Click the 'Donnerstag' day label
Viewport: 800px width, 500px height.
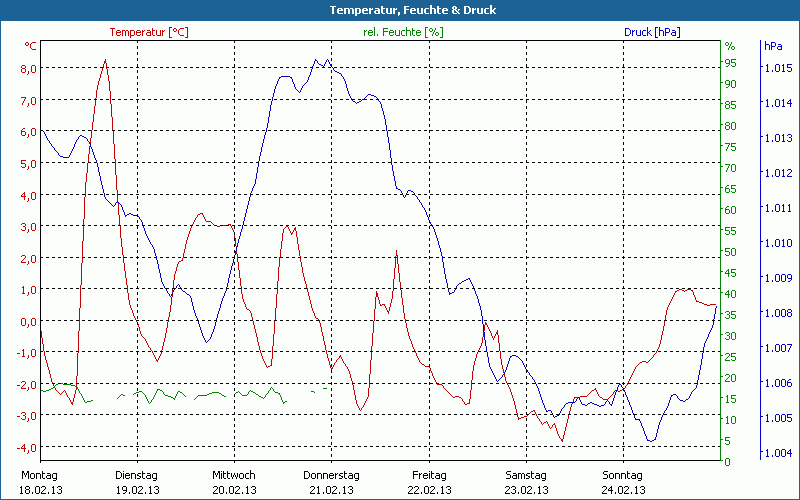[x=331, y=475]
